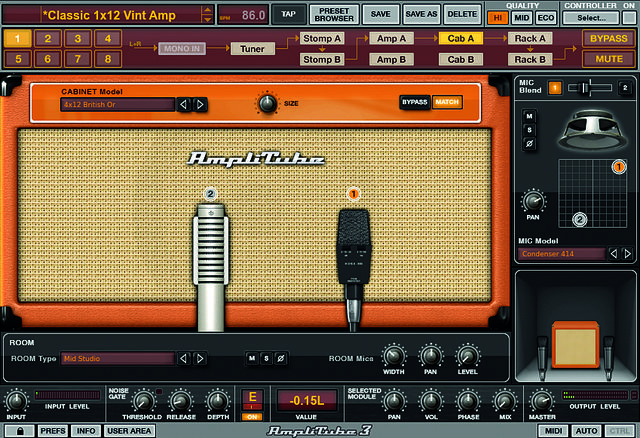Click the preset name up/down stepper arrows
The image size is (640, 438).
(207, 15)
